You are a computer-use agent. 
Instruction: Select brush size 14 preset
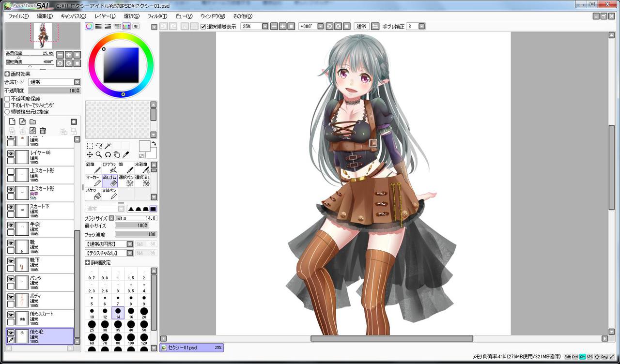pyautogui.click(x=118, y=313)
